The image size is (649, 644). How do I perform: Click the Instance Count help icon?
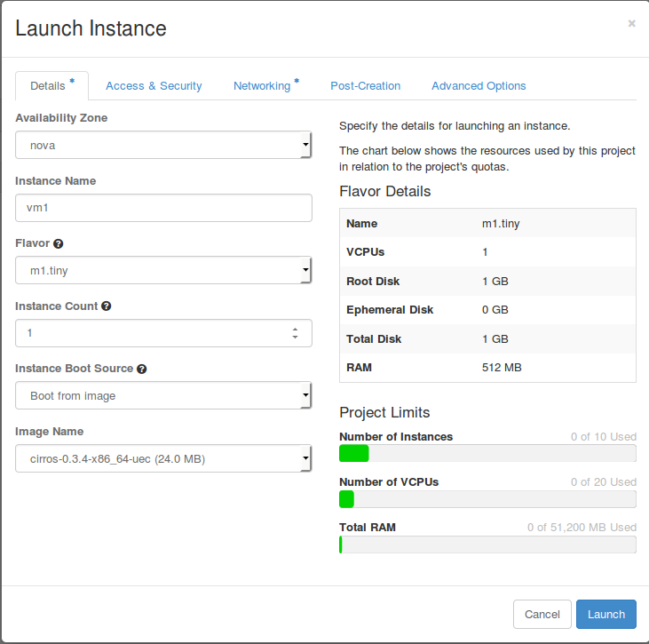pos(107,306)
